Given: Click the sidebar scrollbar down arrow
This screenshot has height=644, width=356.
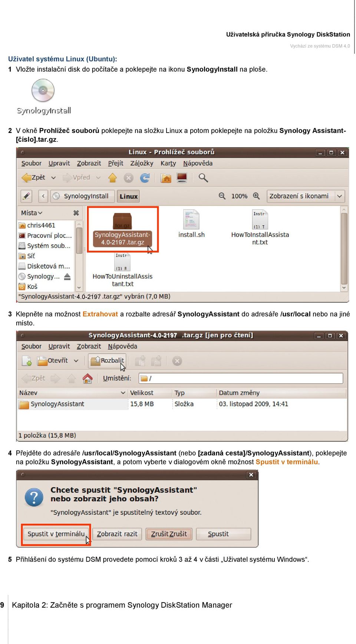Looking at the screenshot, I should click(x=79, y=288).
